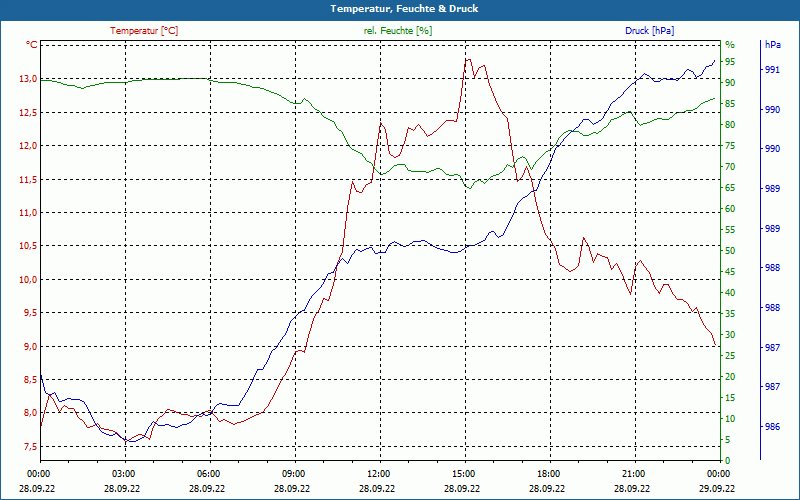Select the blue 'Druck [hPa]' legend label
The width and height of the screenshot is (800, 500).
click(649, 31)
